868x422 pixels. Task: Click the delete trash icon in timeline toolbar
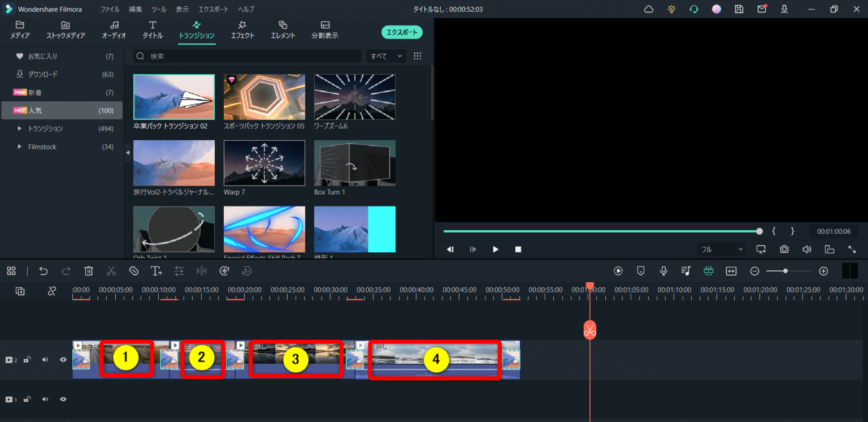pyautogui.click(x=89, y=271)
